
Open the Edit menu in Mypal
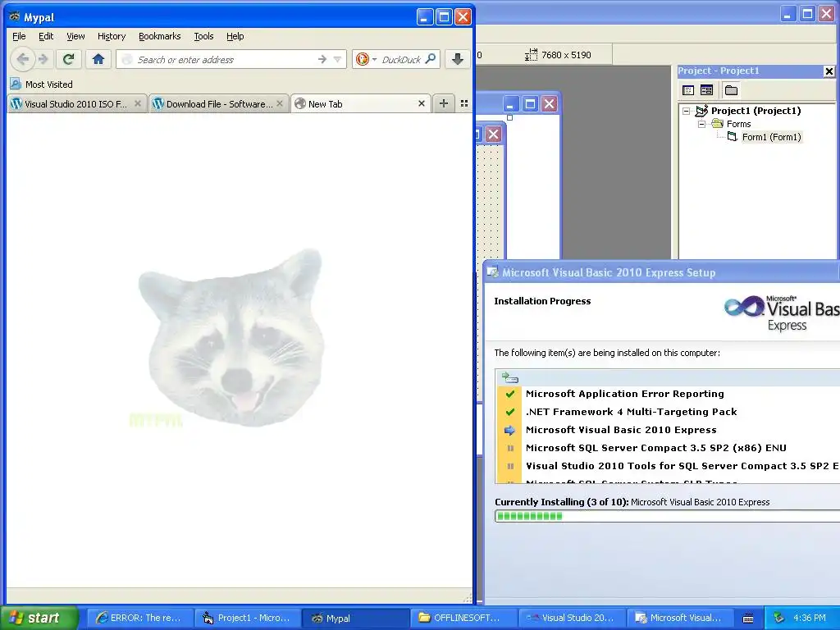pos(46,36)
